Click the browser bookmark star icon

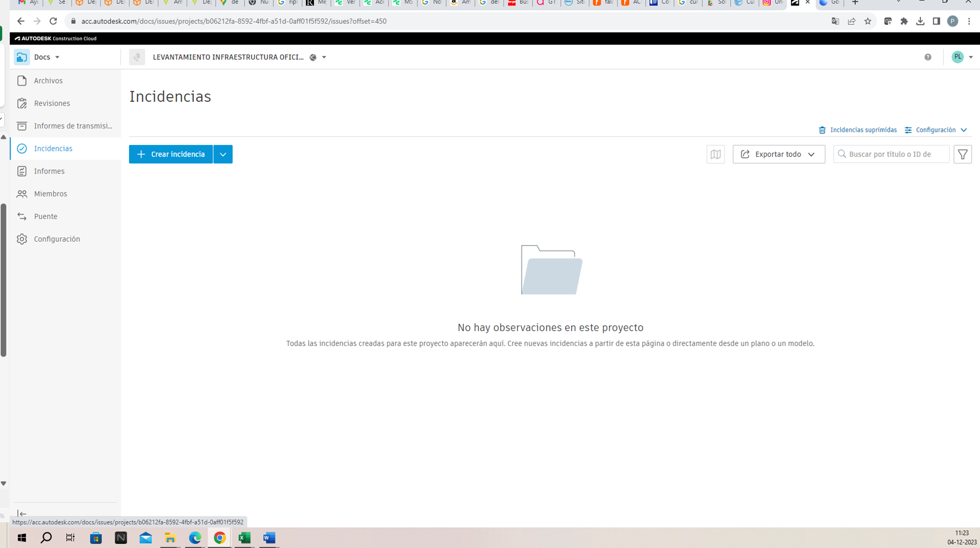868,21
